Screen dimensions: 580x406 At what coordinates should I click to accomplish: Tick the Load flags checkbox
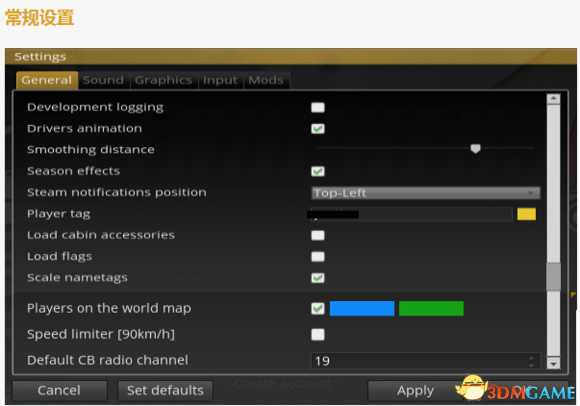[318, 257]
